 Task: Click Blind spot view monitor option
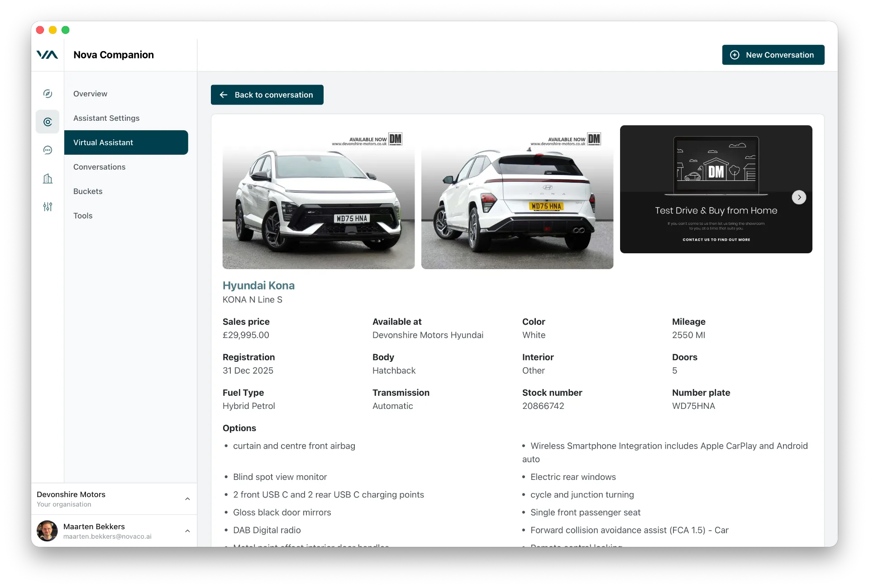pos(280,477)
